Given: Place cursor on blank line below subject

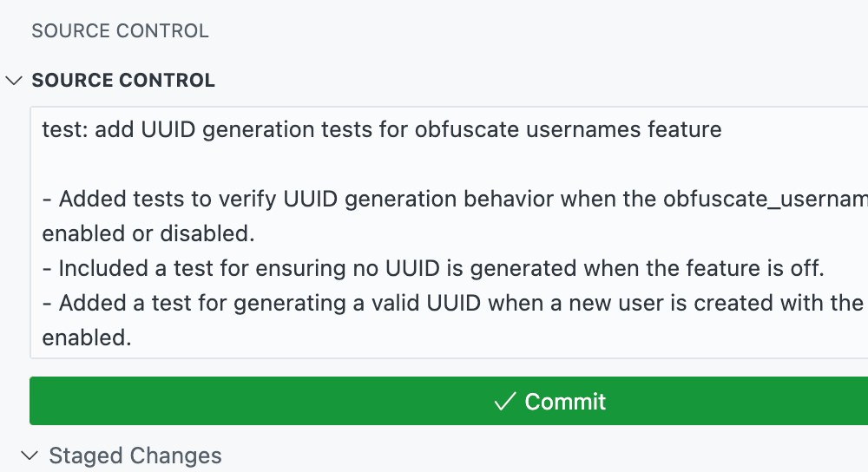Looking at the screenshot, I should pos(347,165).
